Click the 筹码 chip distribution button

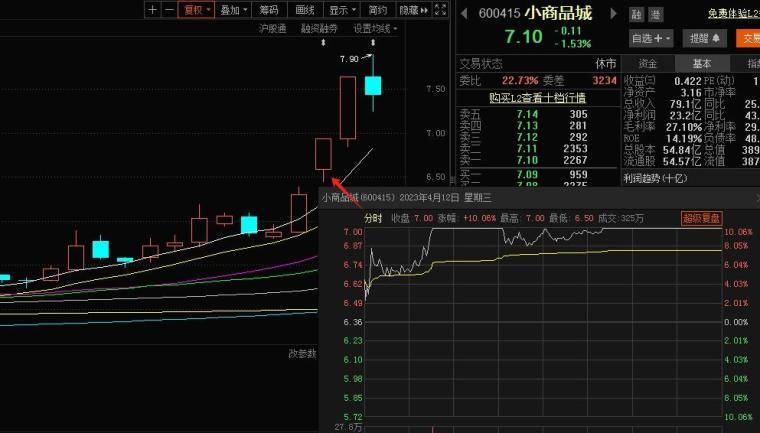click(x=269, y=10)
